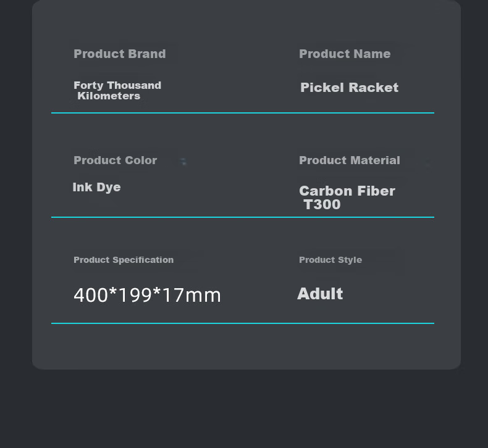
Task: Click the cyan divider under Product Brand row
Action: coord(243,113)
